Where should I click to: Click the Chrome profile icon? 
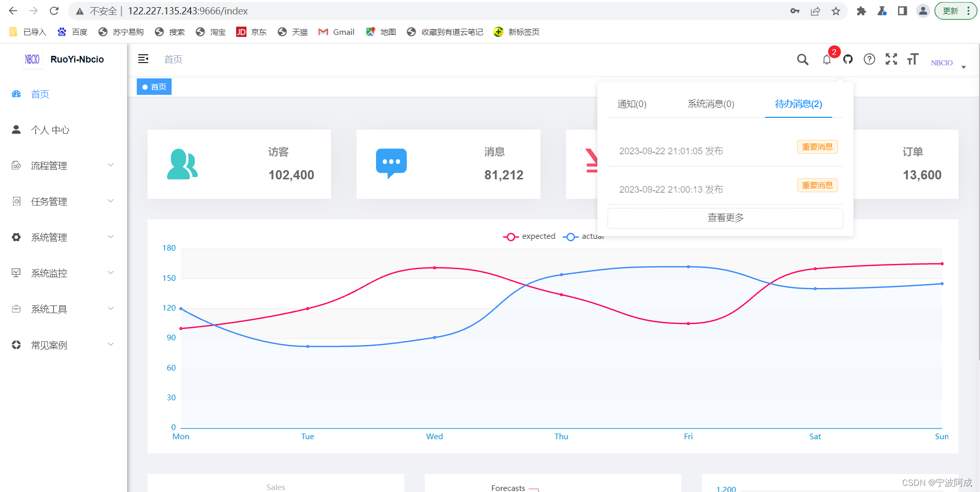923,11
